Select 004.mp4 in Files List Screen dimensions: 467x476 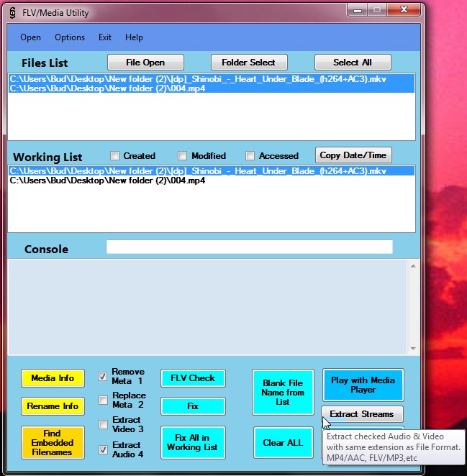click(x=212, y=88)
